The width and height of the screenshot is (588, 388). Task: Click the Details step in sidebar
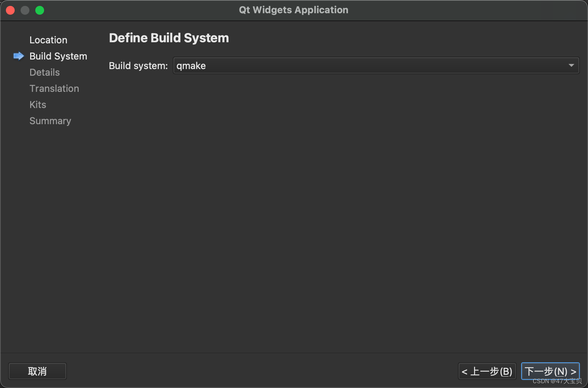[x=45, y=72]
